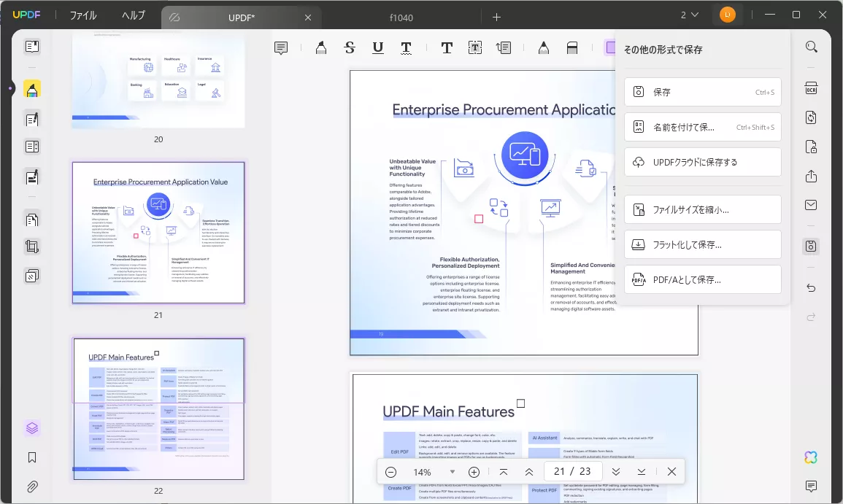Select page 21 thumbnail

tap(158, 233)
